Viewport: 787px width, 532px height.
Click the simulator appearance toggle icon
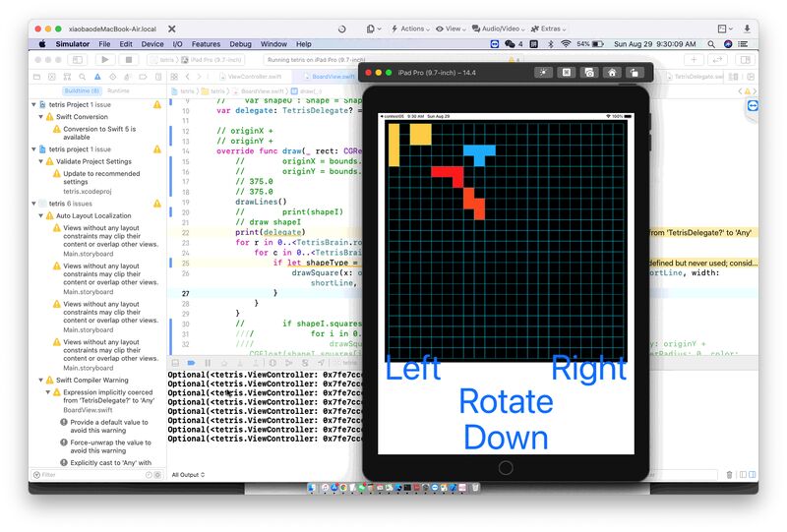pyautogui.click(x=544, y=73)
